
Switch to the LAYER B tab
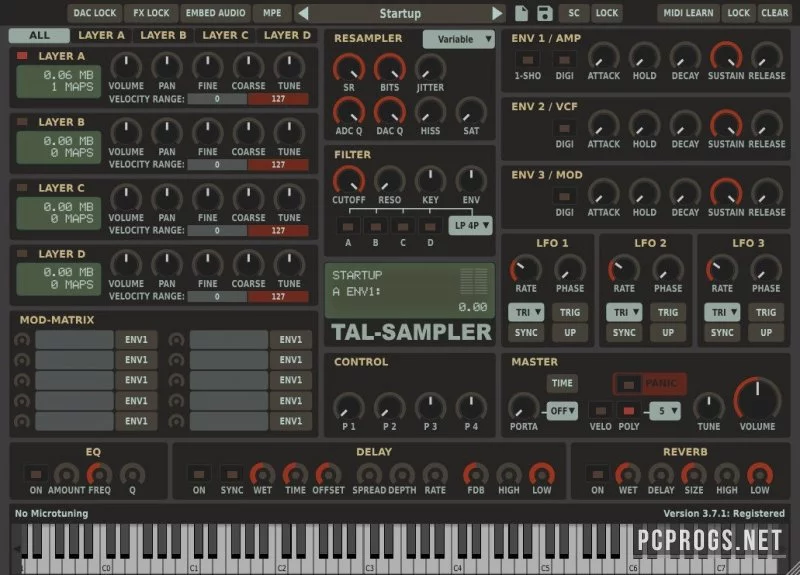point(163,35)
